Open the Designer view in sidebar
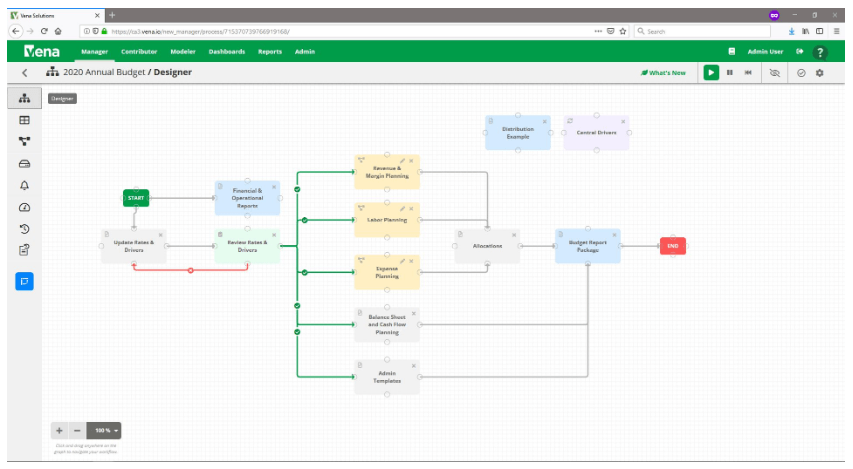 point(24,98)
